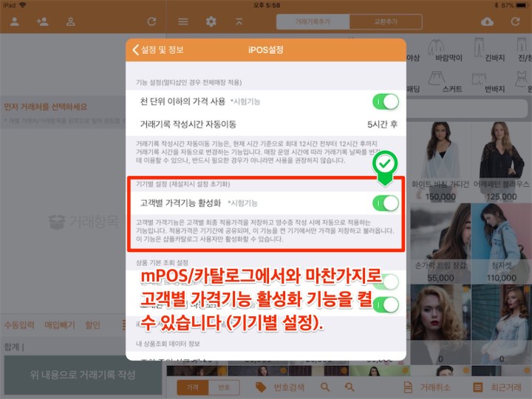
Task: Select the 가격 segment at the bottom
Action: 193,387
